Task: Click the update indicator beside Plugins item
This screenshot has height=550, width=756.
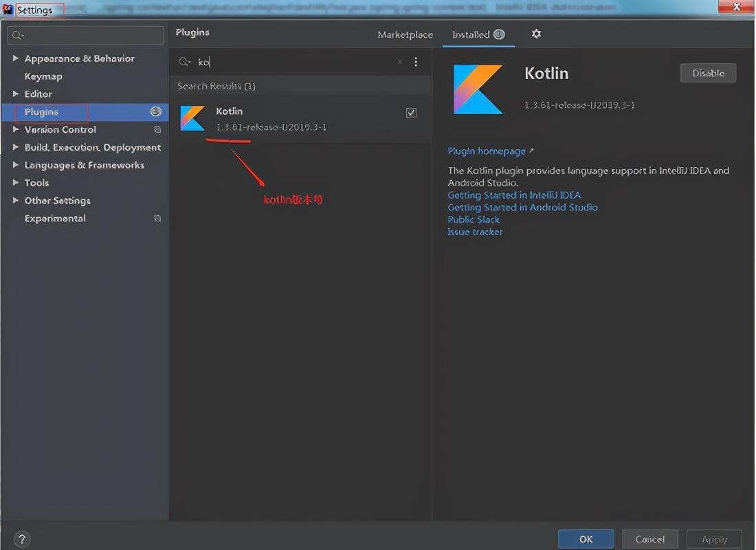Action: [x=156, y=111]
